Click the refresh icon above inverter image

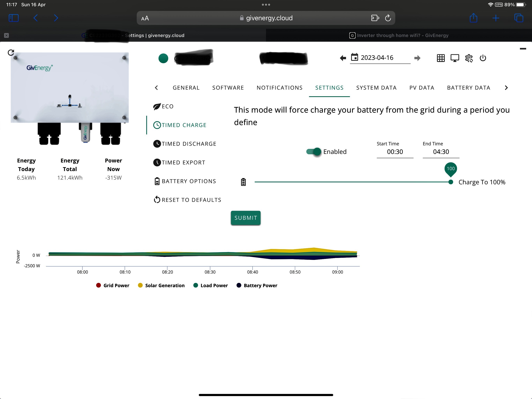tap(11, 52)
